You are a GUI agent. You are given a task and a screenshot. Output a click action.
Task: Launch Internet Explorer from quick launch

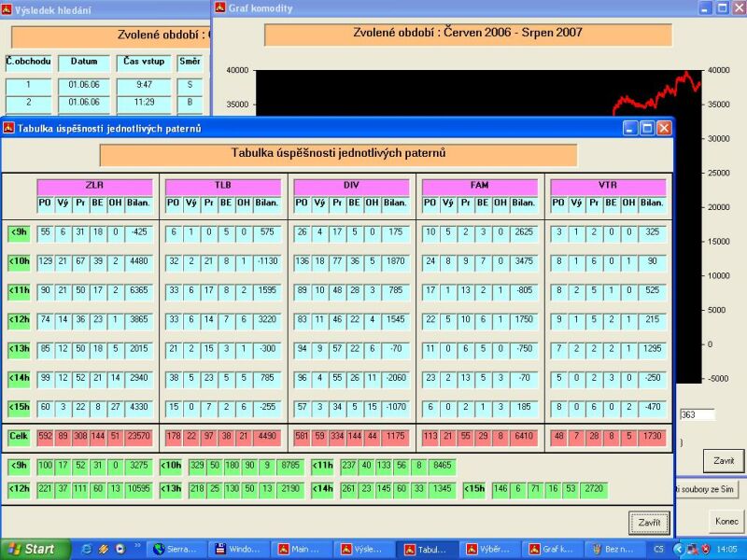[87, 549]
